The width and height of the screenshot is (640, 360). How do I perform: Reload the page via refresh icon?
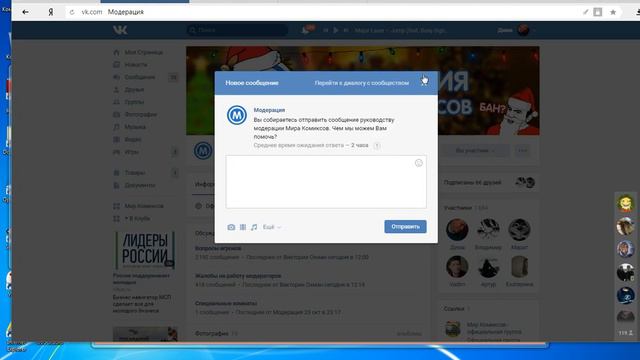pos(72,12)
